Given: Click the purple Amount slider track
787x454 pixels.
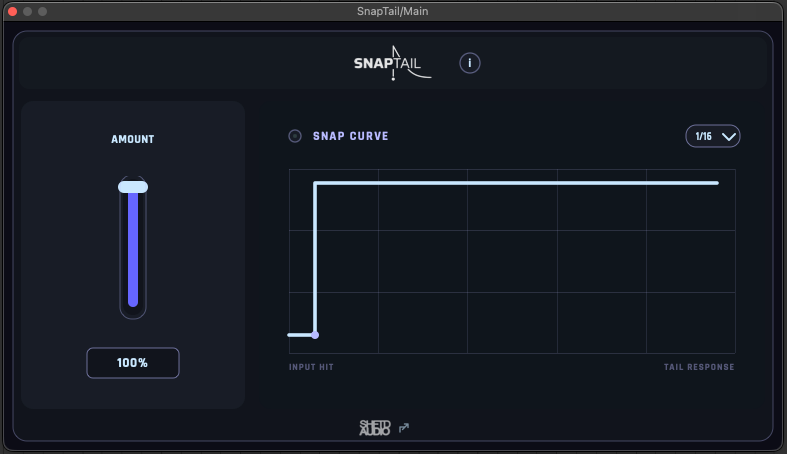Looking at the screenshot, I should coord(133,249).
